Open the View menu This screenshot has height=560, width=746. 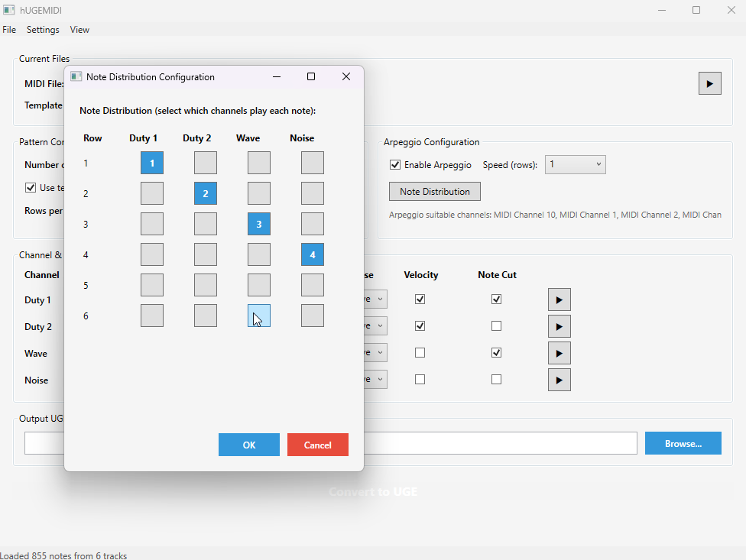coord(79,30)
